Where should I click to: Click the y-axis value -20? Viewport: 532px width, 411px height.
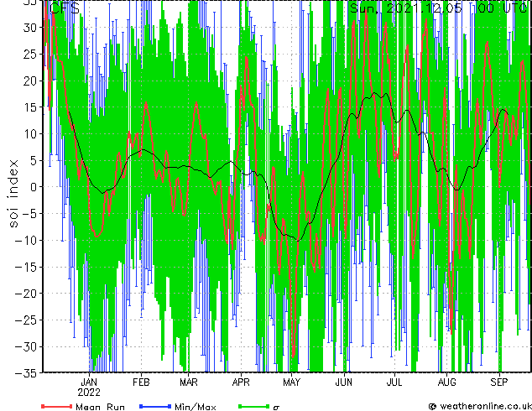pos(26,294)
